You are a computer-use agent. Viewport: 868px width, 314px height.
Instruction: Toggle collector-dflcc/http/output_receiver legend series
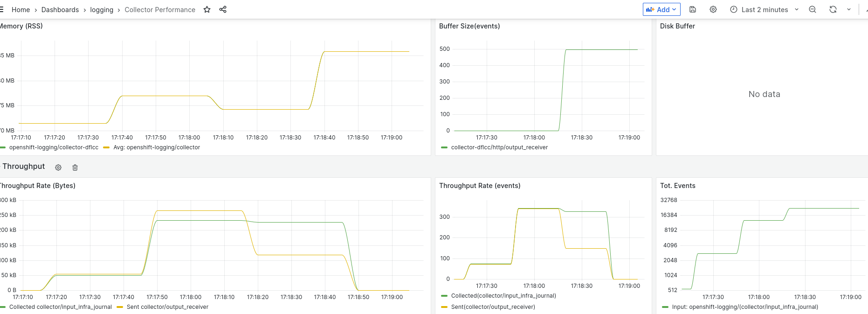click(x=499, y=147)
